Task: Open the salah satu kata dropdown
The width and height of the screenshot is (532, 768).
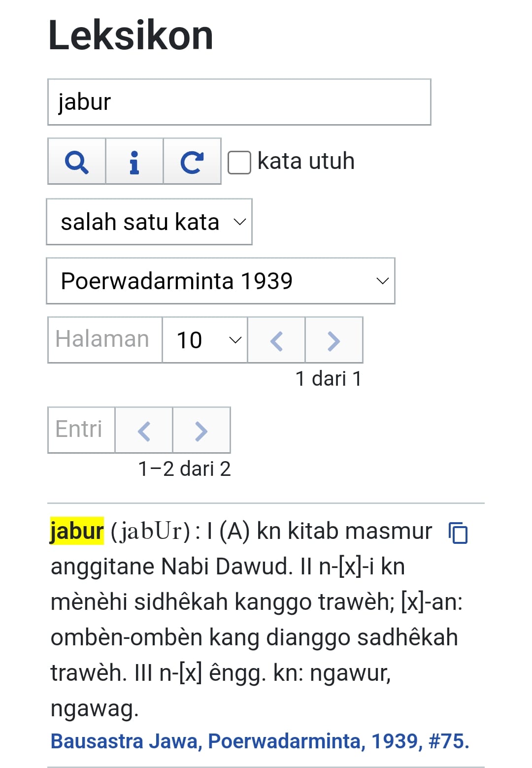Action: [x=149, y=222]
